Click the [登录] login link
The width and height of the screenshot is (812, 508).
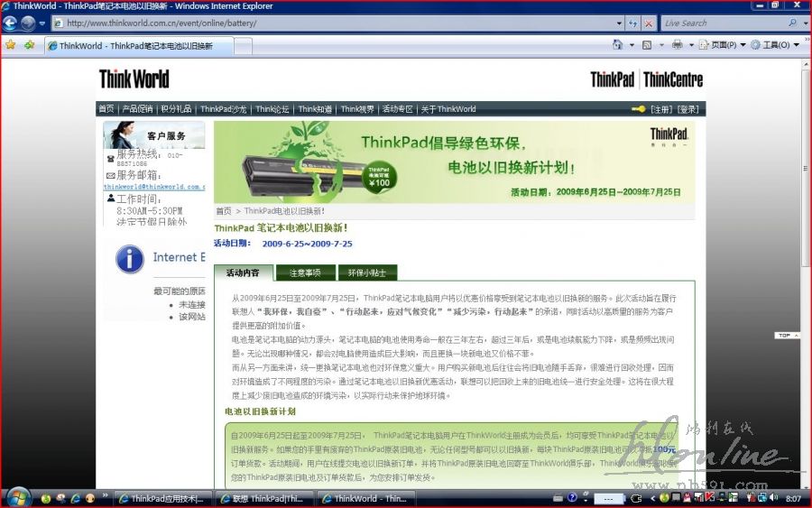(x=688, y=109)
